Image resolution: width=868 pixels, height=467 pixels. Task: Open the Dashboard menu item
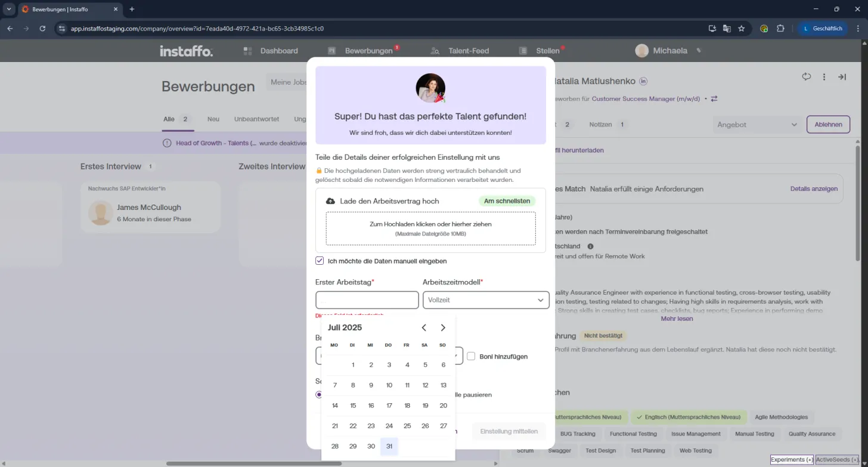(x=271, y=51)
